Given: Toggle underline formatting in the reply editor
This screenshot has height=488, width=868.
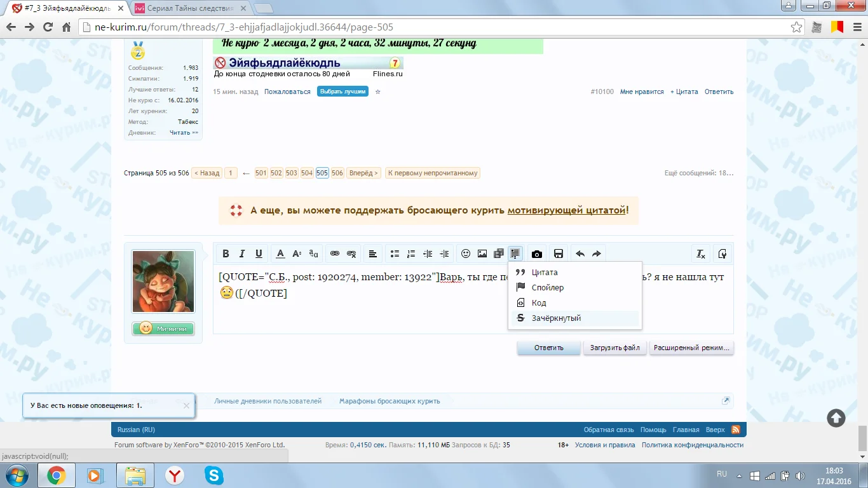Looking at the screenshot, I should coord(259,254).
